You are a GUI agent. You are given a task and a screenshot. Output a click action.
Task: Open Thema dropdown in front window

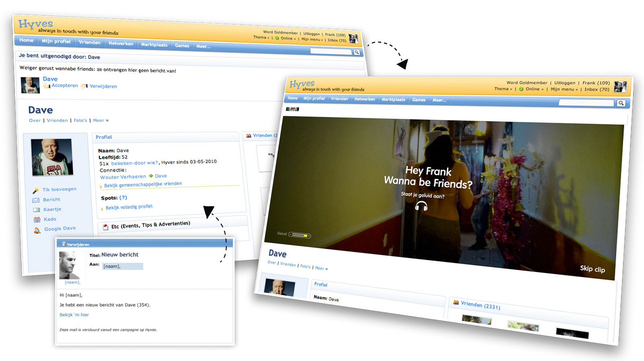pyautogui.click(x=503, y=89)
